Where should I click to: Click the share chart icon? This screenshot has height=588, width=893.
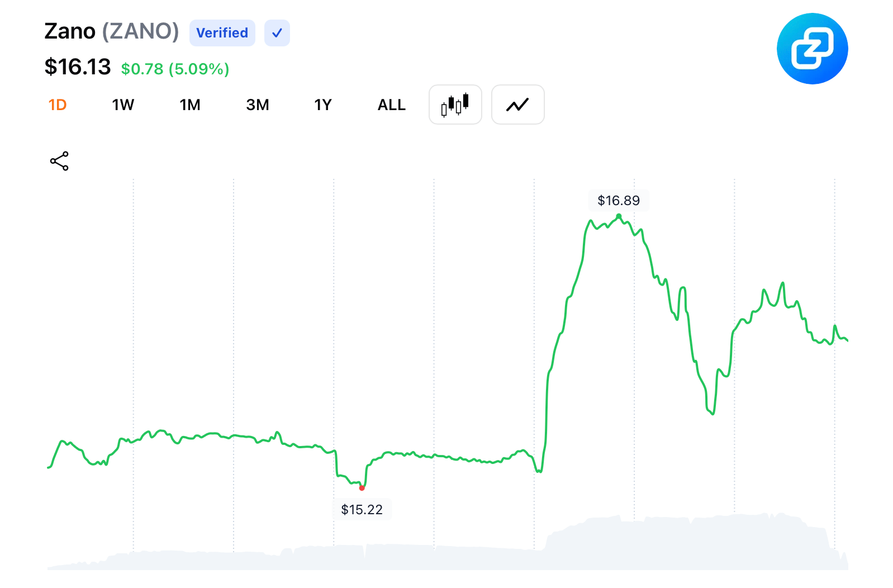tap(59, 161)
